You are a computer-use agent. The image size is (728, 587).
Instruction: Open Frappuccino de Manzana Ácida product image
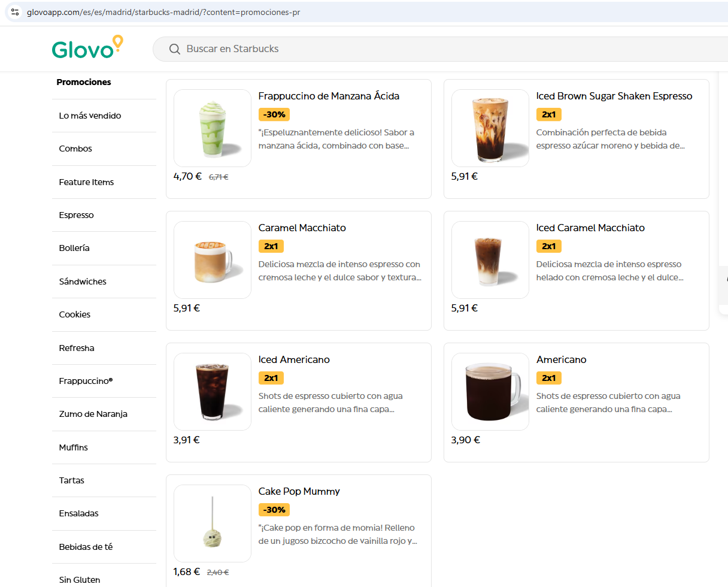pyautogui.click(x=213, y=128)
